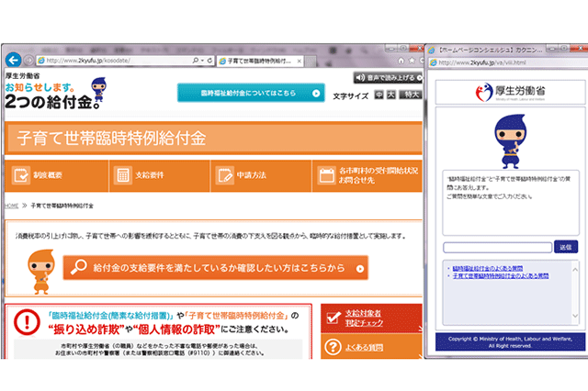Click the favorites star icon

(412, 61)
